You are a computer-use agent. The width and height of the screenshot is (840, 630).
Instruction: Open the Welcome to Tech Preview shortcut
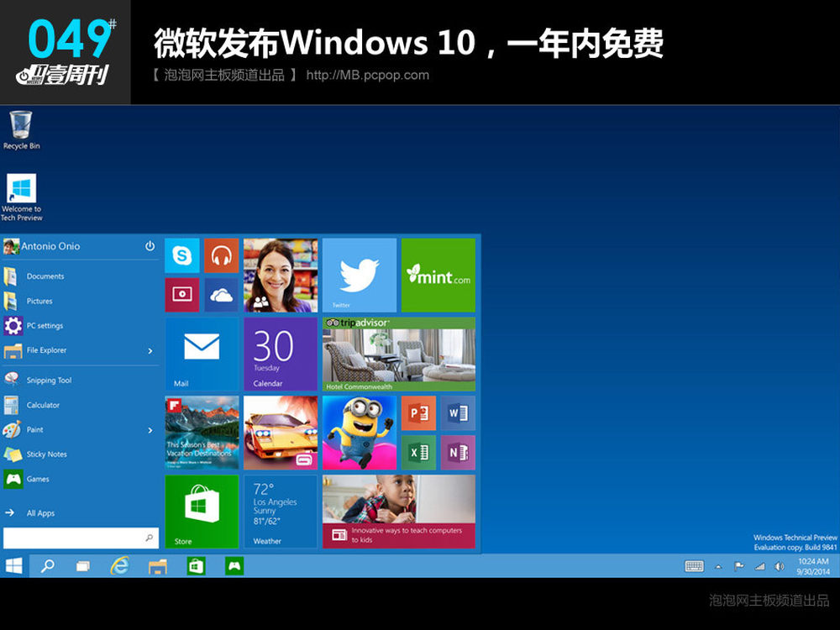tap(22, 197)
